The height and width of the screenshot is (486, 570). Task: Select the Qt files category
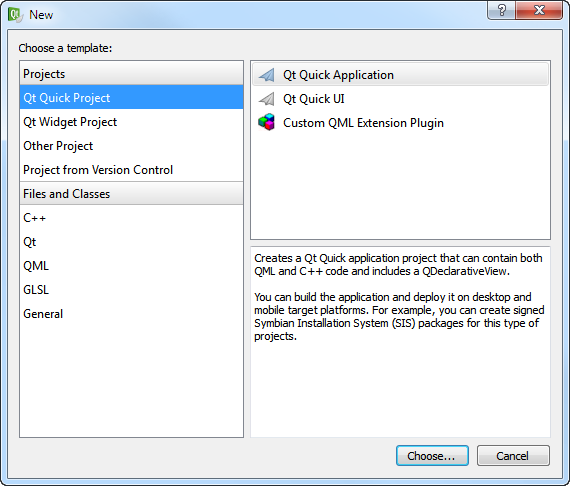pos(131,242)
